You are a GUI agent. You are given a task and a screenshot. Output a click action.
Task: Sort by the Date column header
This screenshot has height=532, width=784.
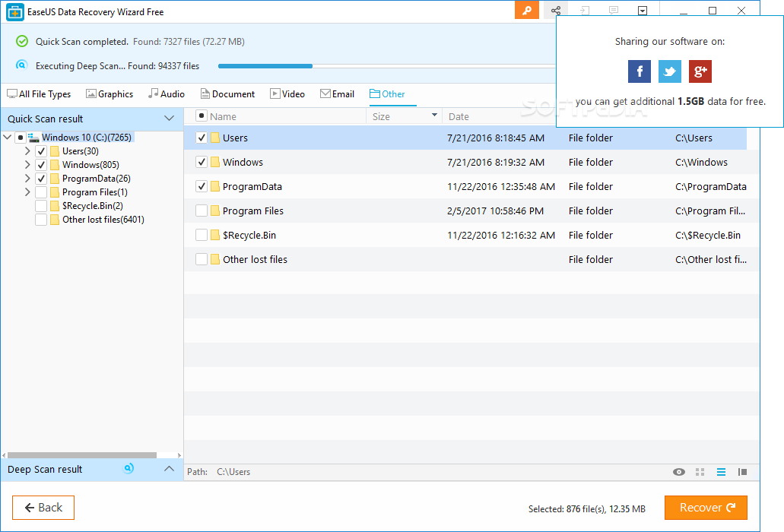[459, 116]
